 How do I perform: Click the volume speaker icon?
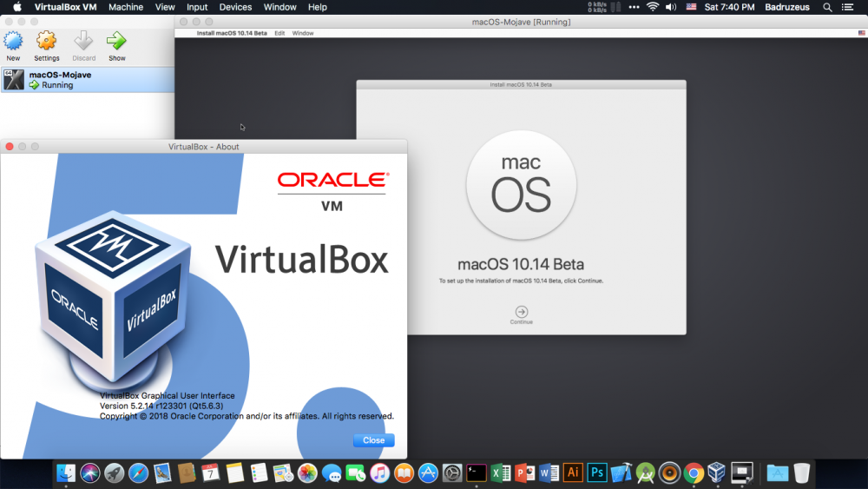click(671, 7)
